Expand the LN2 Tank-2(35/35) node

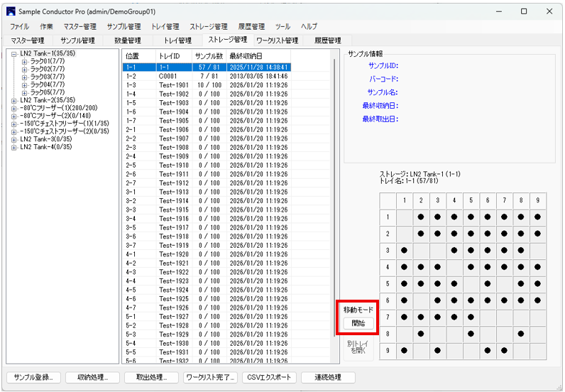[14, 100]
